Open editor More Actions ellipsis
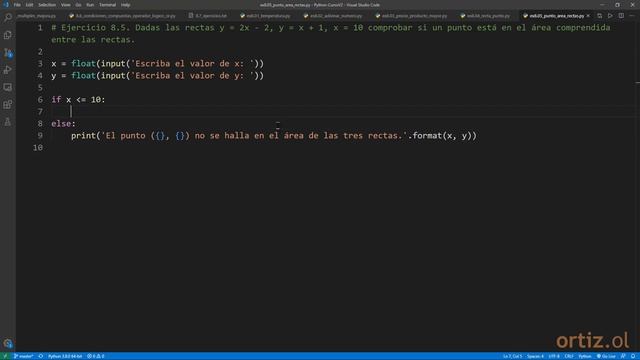This screenshot has height=360, width=640. click(631, 16)
